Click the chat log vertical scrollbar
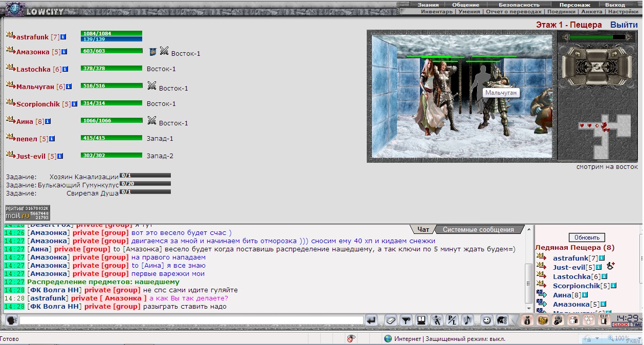Image resolution: width=644 pixels, height=345 pixels. (528, 284)
